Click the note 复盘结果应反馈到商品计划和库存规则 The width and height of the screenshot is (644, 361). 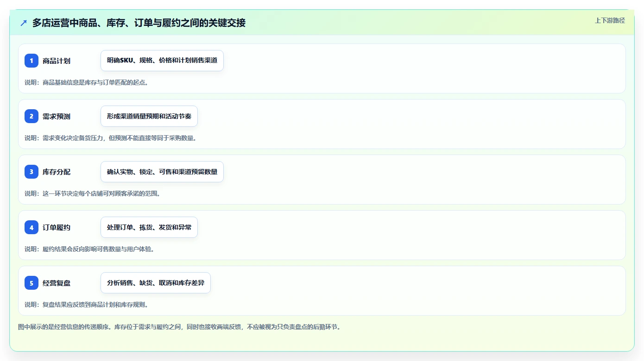(86, 305)
